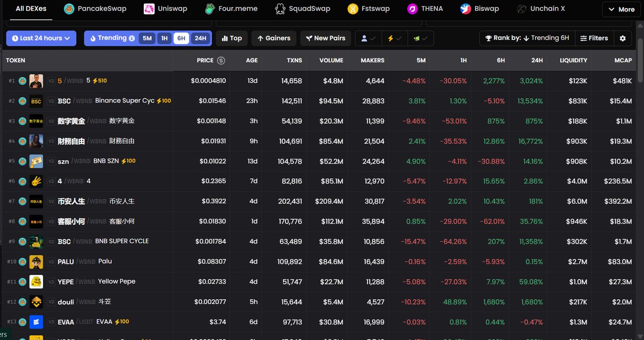Toggle the megaphone ads filter
The image size is (644, 340).
coord(421,38)
